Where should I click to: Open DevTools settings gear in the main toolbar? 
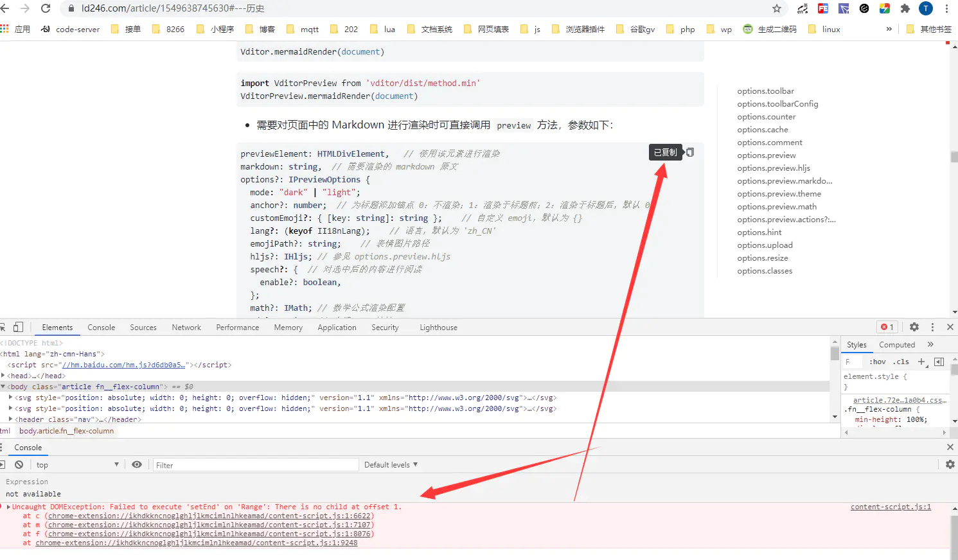pos(914,327)
